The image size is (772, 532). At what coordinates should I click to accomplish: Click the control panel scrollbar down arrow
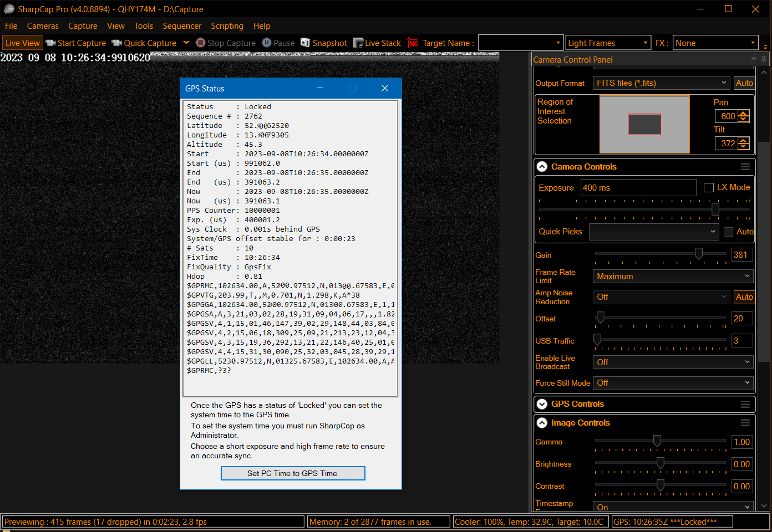point(764,506)
